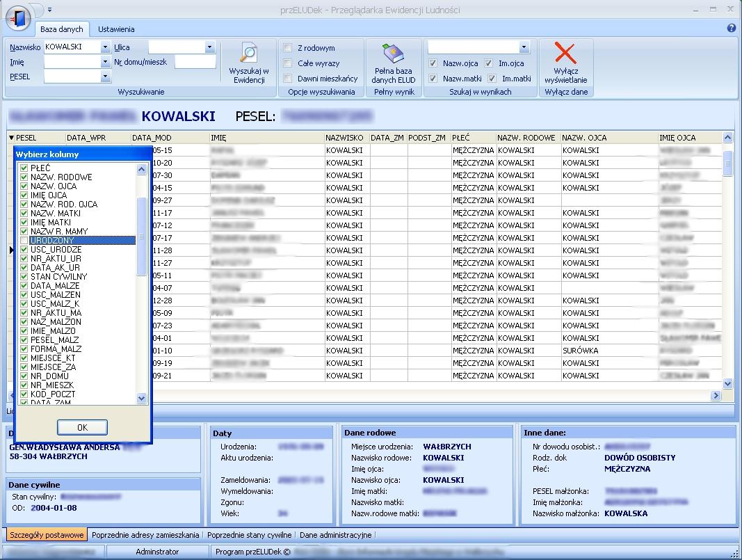Viewport: 742px width, 560px height.
Task: Select NR_AKTU_UR in the column list
Action: tap(56, 259)
